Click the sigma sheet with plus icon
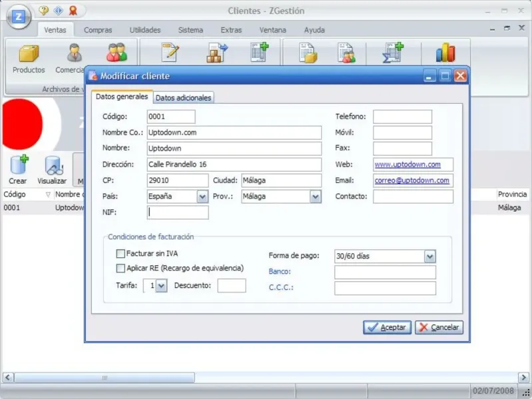 (x=393, y=53)
